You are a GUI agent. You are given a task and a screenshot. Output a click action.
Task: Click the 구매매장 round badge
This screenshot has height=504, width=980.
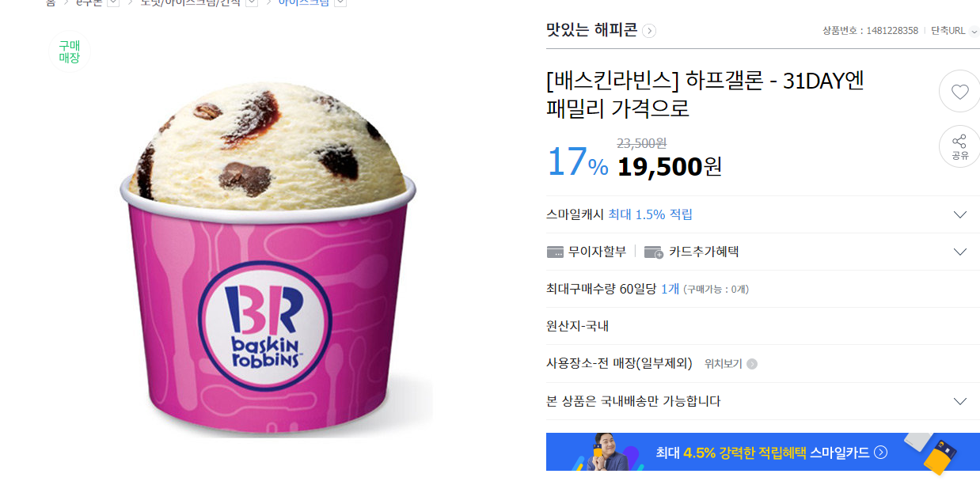point(70,51)
